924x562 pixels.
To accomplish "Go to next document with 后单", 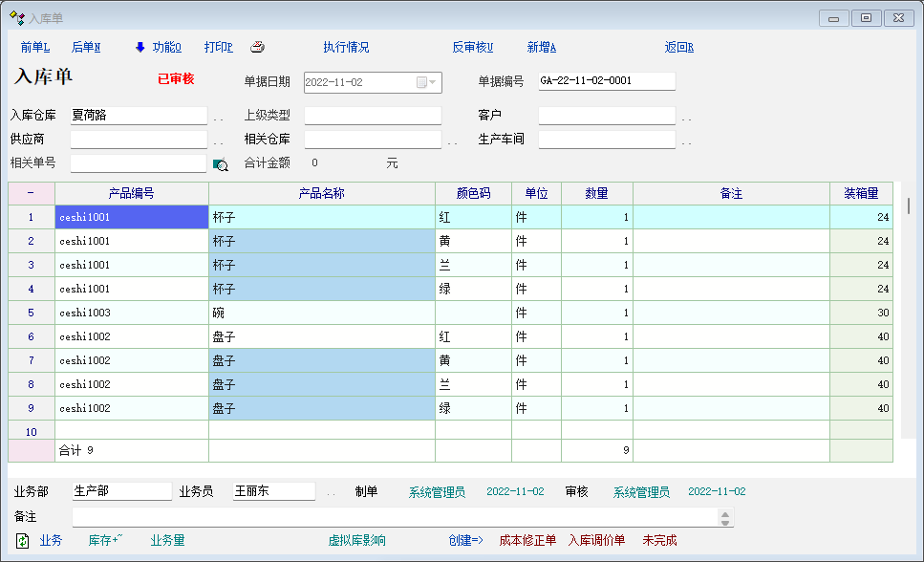I will [x=86, y=47].
